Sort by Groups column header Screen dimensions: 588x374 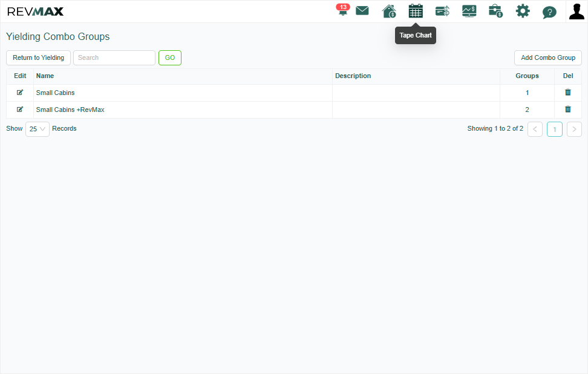pos(527,76)
